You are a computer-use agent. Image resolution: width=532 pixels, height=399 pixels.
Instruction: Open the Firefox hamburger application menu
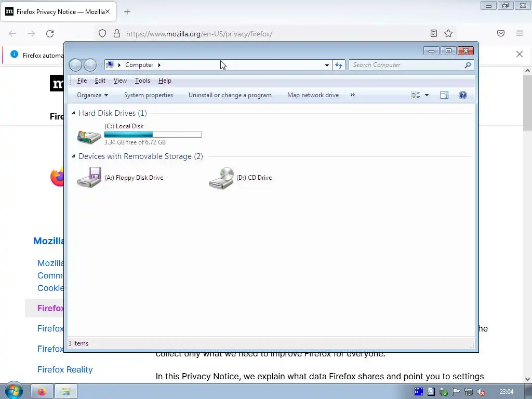520,33
